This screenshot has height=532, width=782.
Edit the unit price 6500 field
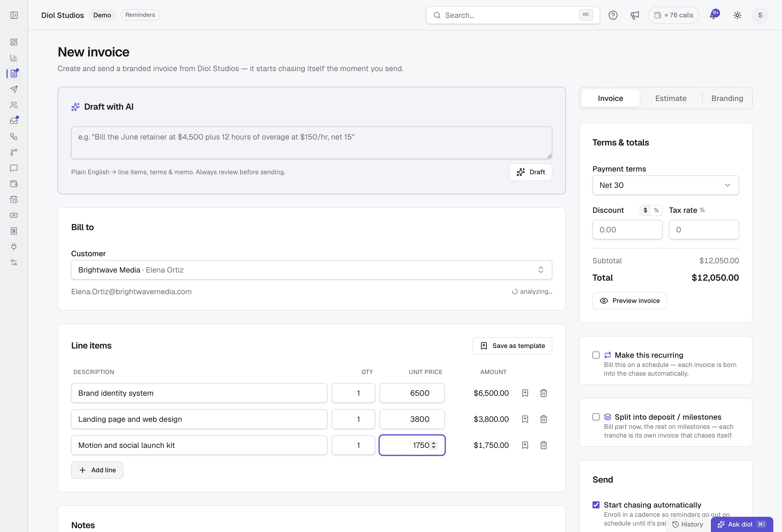coord(412,393)
